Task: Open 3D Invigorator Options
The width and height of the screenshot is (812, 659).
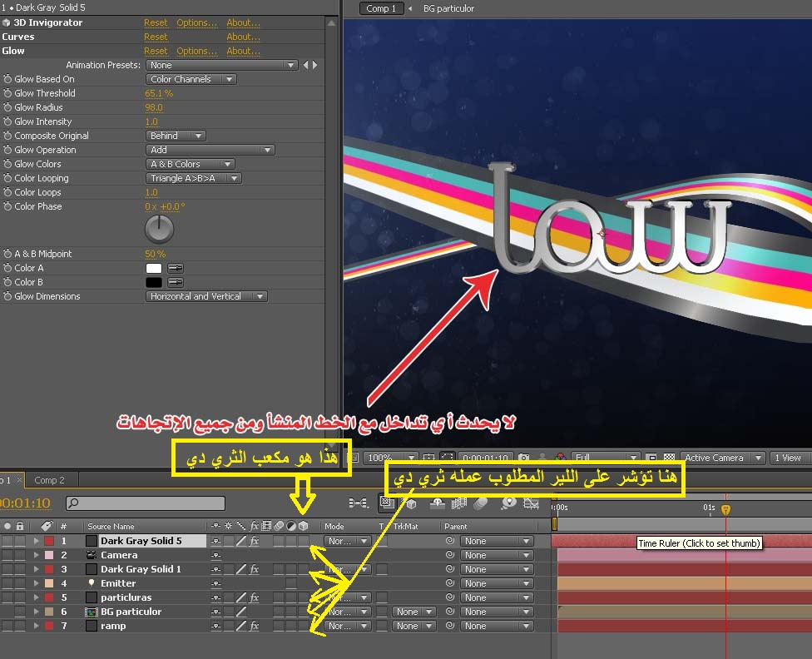Action: 197,22
